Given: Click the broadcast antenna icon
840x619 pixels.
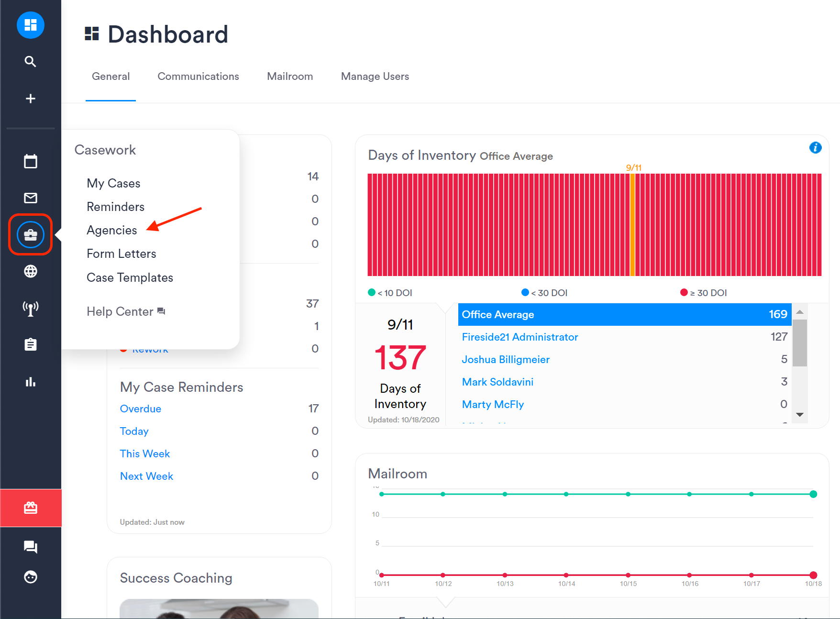Looking at the screenshot, I should coord(31,309).
